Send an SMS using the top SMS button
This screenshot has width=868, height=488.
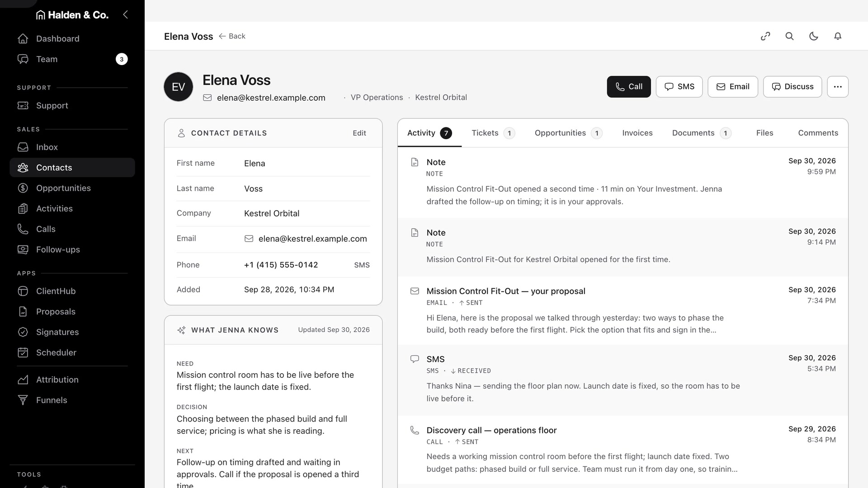coord(679,87)
